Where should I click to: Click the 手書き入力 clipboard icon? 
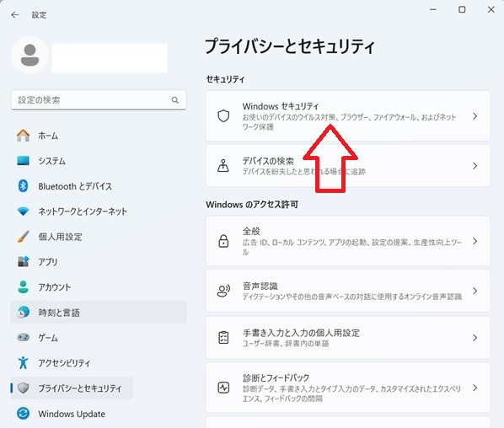[x=223, y=337]
